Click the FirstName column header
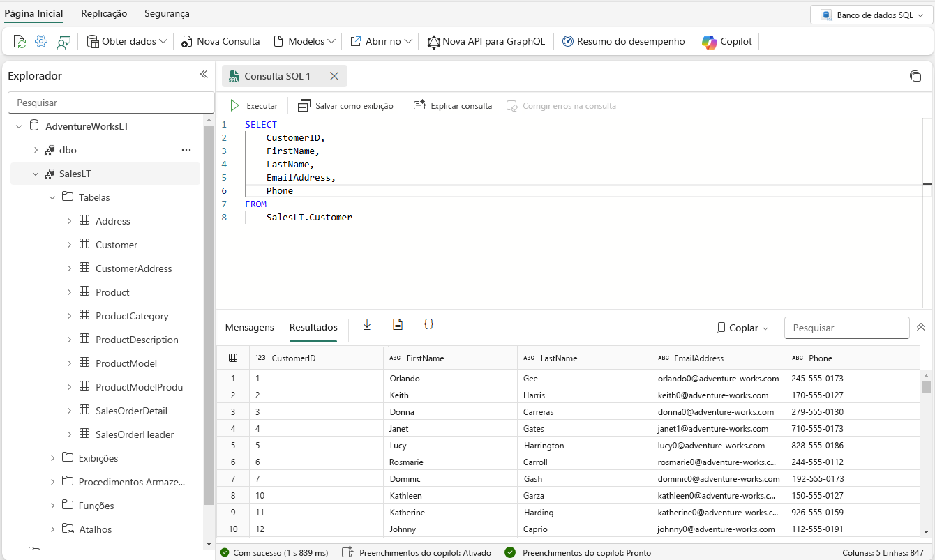 click(450, 358)
